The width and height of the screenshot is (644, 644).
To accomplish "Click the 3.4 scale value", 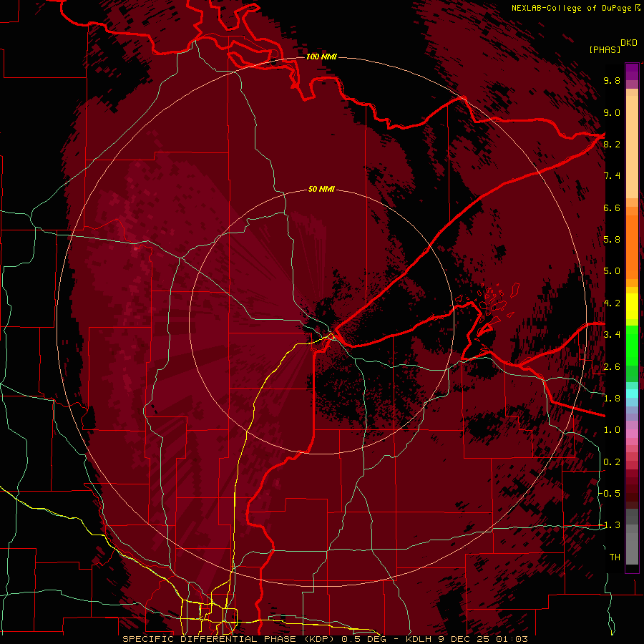I will click(612, 335).
